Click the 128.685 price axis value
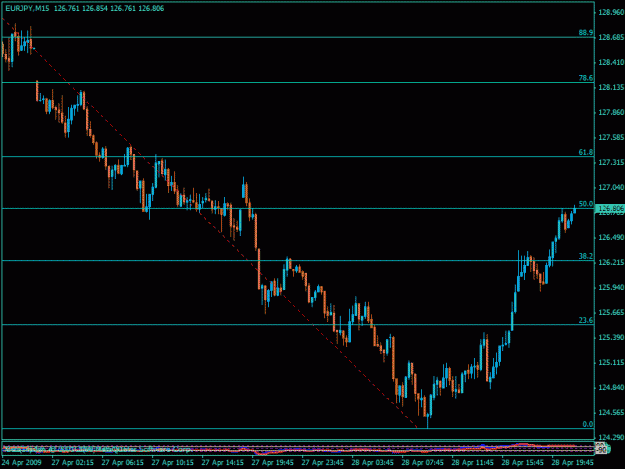The height and width of the screenshot is (469, 625). pos(611,37)
